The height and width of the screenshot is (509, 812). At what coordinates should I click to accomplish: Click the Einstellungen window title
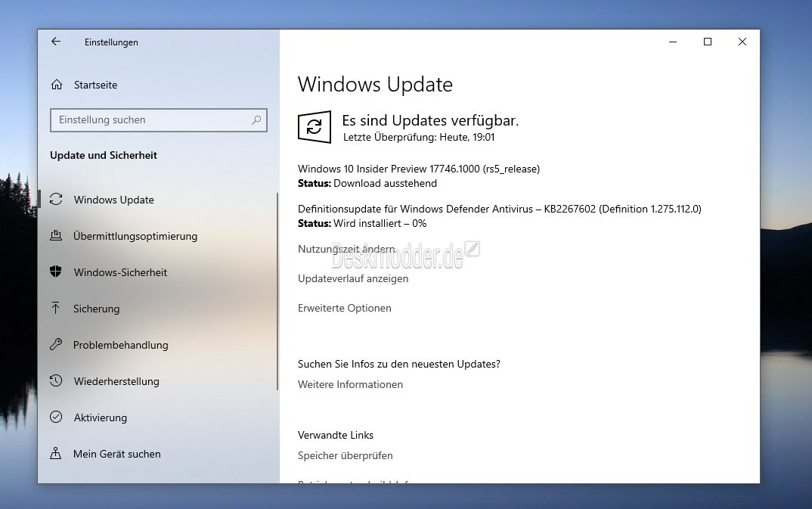point(111,42)
